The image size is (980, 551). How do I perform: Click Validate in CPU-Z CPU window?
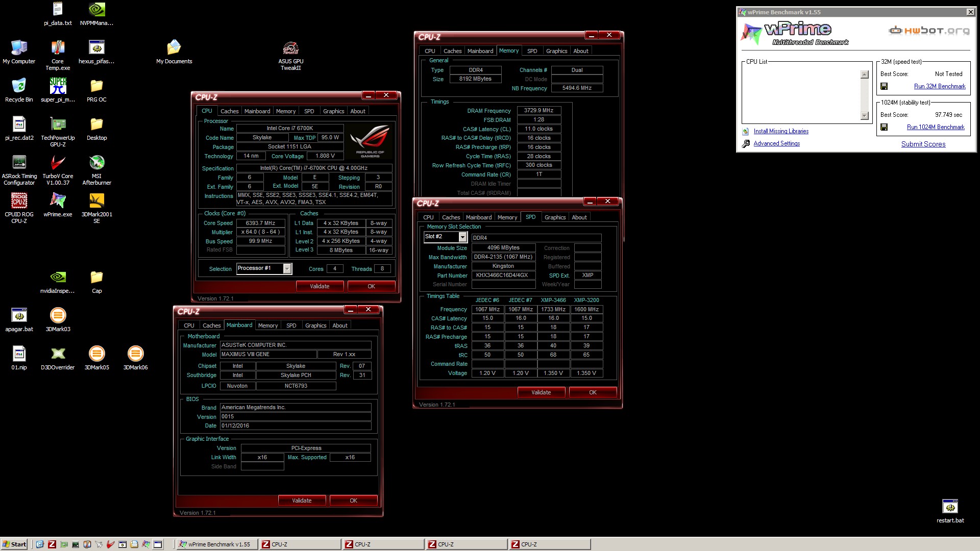(320, 286)
